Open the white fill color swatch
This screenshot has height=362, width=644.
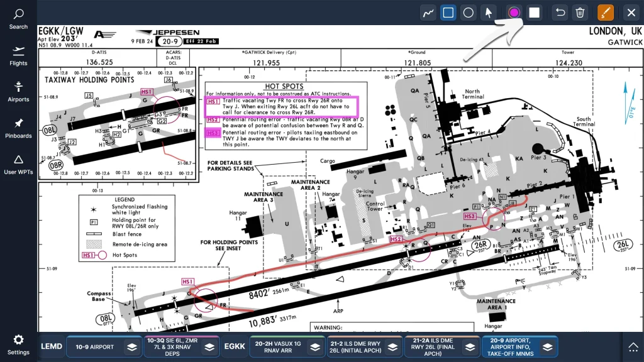point(534,13)
